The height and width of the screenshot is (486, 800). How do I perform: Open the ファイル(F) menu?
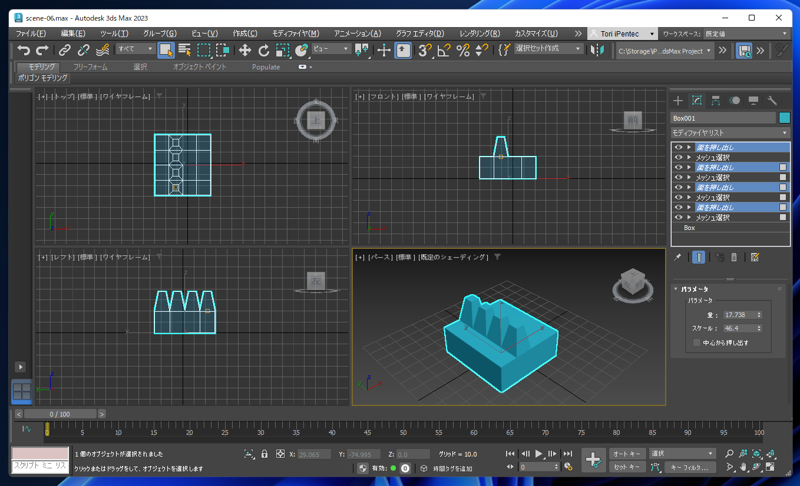point(31,34)
